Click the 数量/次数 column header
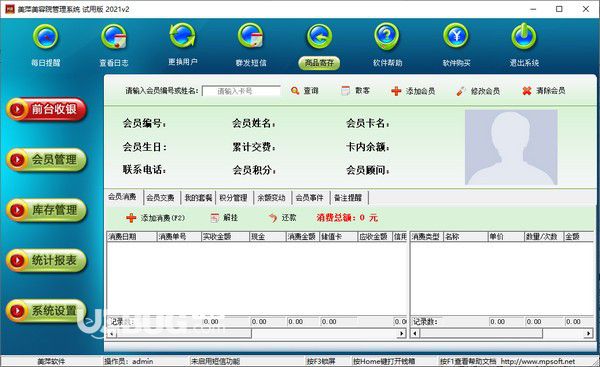The height and width of the screenshot is (367, 600). pyautogui.click(x=544, y=237)
